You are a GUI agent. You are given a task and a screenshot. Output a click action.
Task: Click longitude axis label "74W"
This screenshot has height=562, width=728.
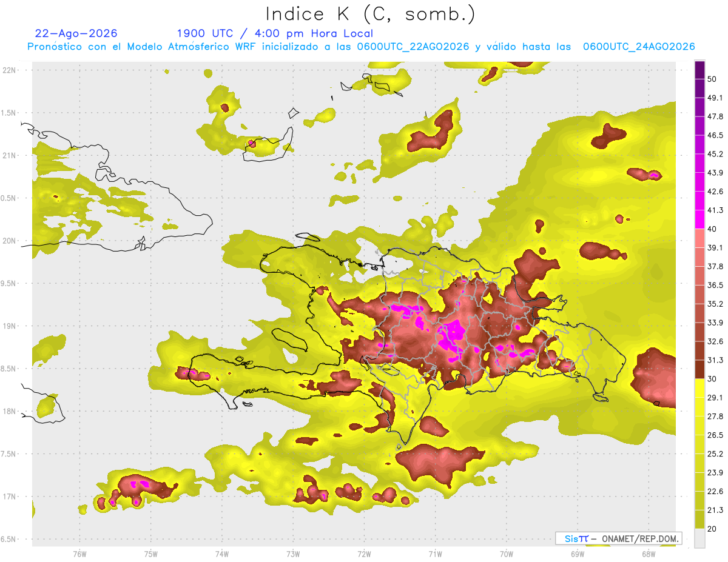(x=221, y=554)
